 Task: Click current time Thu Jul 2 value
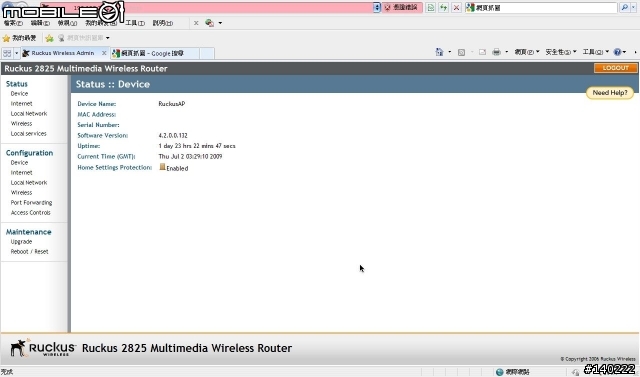190,156
